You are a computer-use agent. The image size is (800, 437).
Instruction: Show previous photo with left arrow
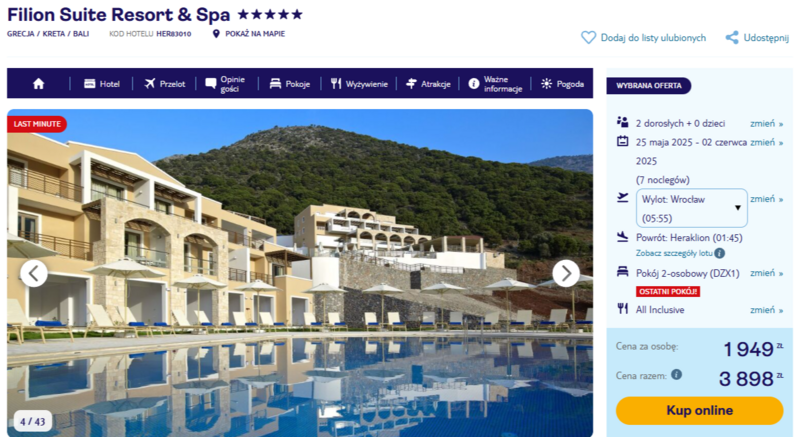pyautogui.click(x=34, y=274)
